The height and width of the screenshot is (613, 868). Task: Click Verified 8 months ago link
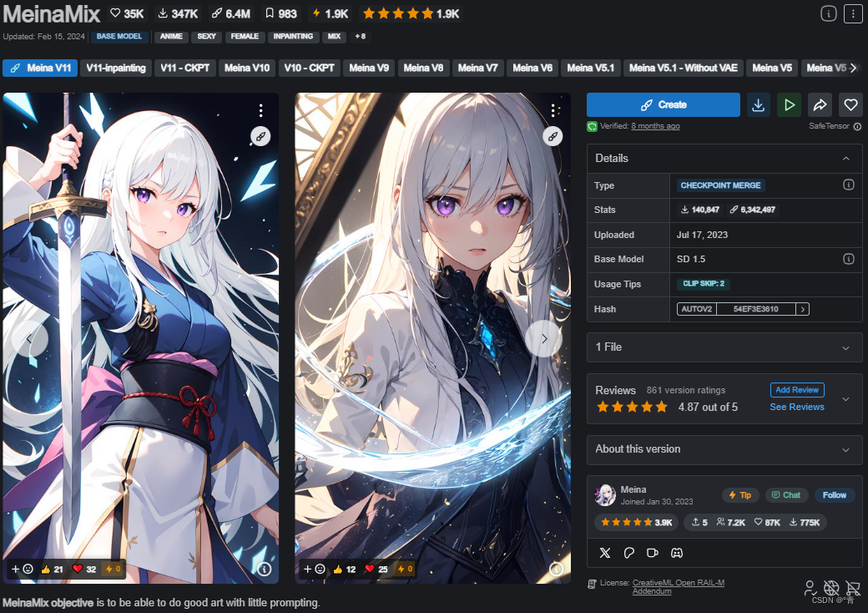click(x=655, y=126)
